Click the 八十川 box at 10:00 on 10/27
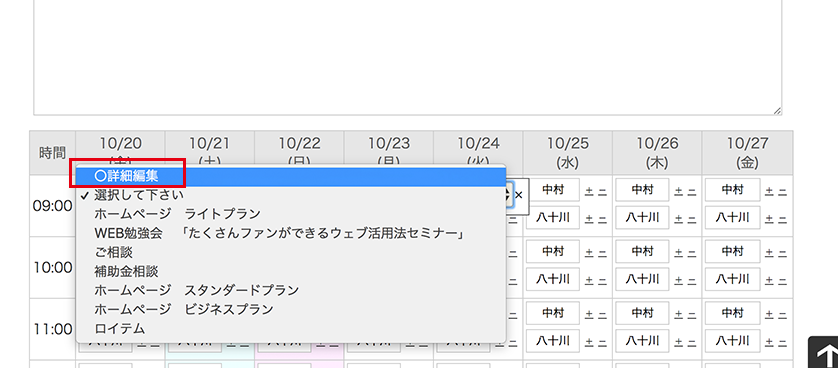Viewport: 838px width, 368px height. click(732, 279)
